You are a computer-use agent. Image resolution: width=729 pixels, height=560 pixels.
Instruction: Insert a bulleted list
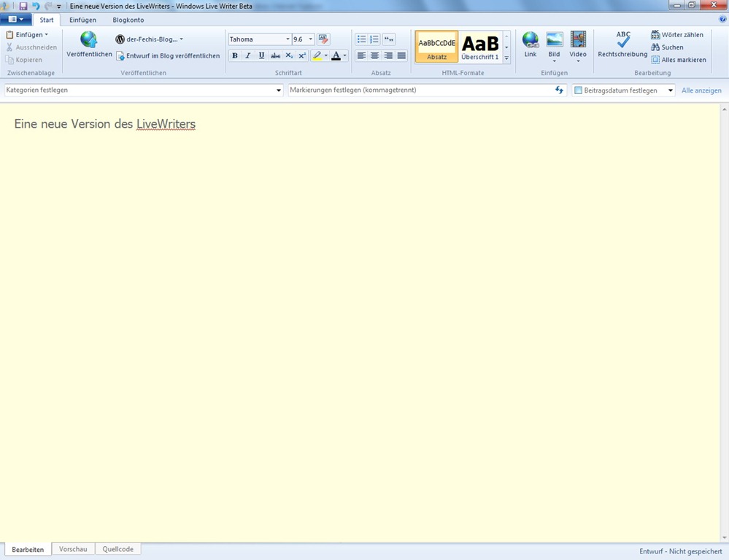tap(361, 39)
